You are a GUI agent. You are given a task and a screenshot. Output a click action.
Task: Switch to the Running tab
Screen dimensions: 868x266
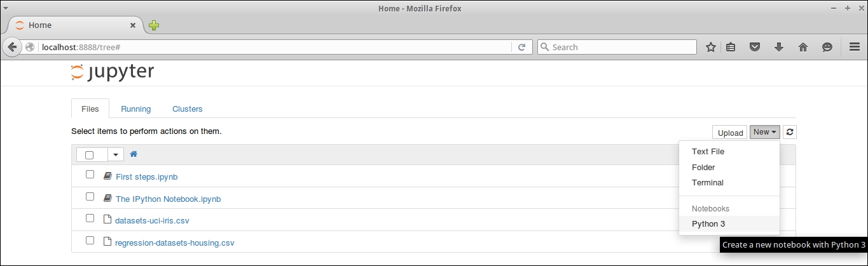click(x=136, y=109)
